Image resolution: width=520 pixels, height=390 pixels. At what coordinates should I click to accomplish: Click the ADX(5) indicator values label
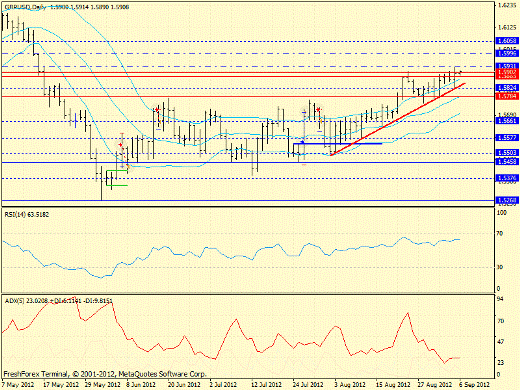pos(59,301)
